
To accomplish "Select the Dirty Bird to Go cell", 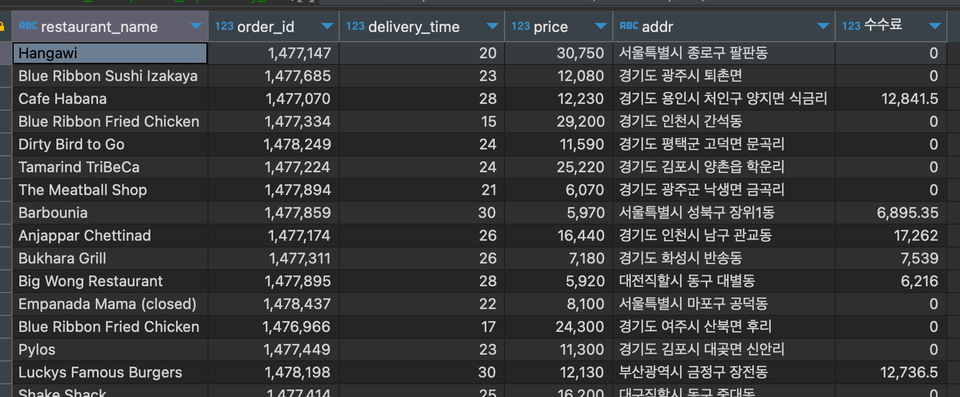I will pos(110,145).
